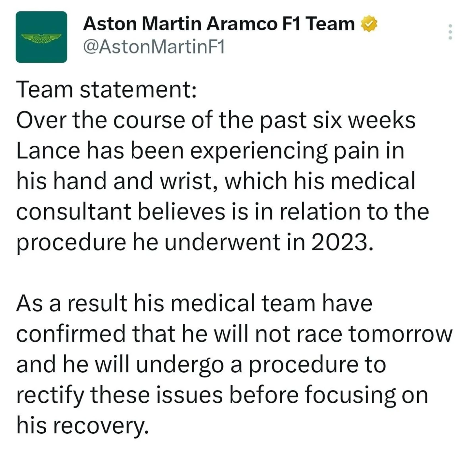476x449 pixels.
Task: Click the @AstonMartinF1 handle
Action: (x=154, y=47)
